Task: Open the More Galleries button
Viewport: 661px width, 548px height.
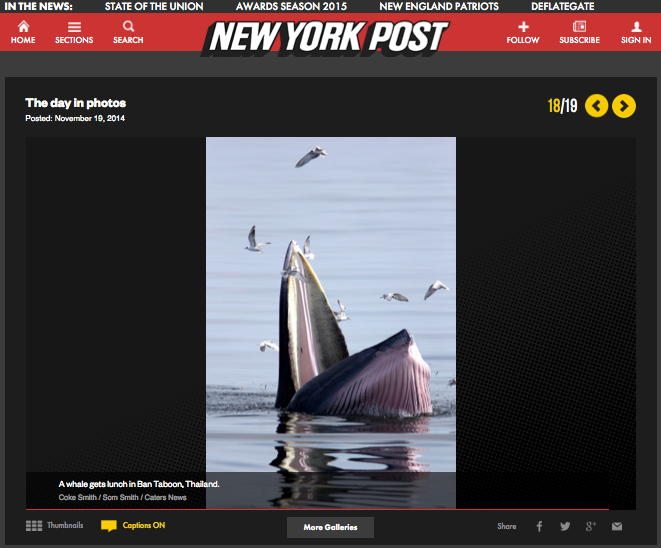Action: click(330, 527)
